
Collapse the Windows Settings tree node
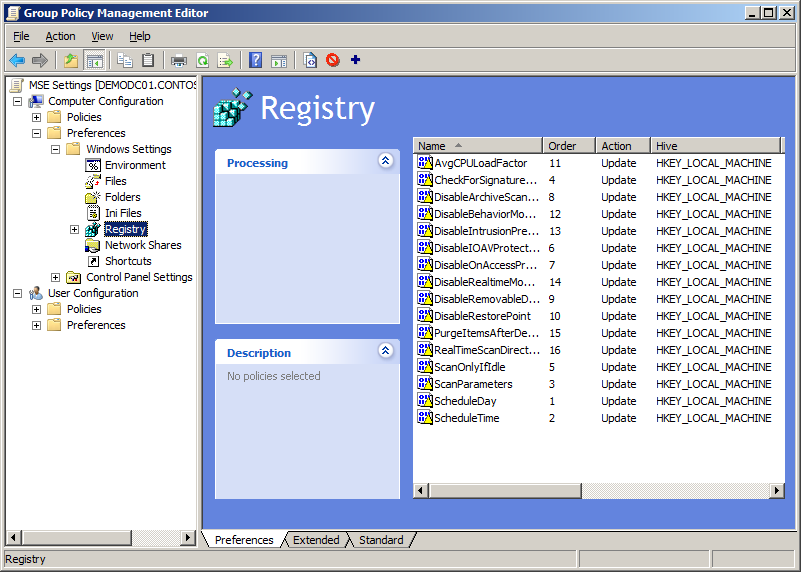pos(56,150)
